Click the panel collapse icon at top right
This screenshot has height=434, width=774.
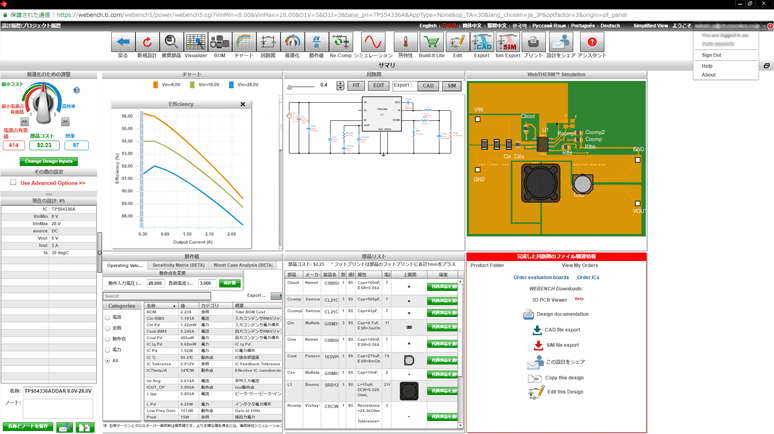(x=767, y=66)
